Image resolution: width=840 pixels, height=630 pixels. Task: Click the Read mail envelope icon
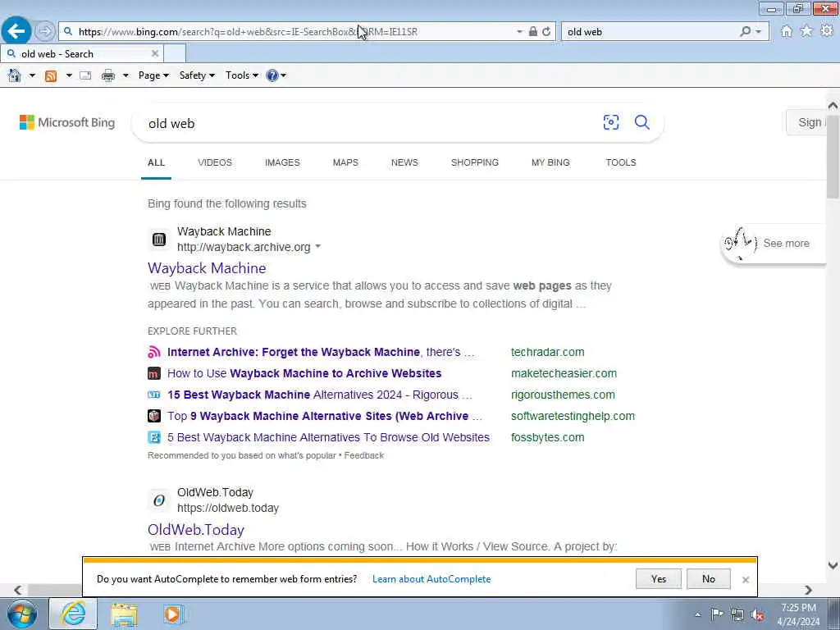click(85, 75)
